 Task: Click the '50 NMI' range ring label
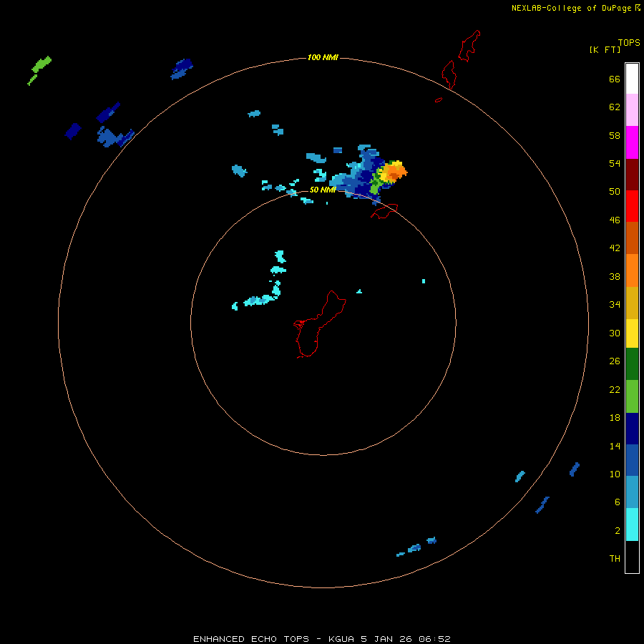pyautogui.click(x=323, y=190)
